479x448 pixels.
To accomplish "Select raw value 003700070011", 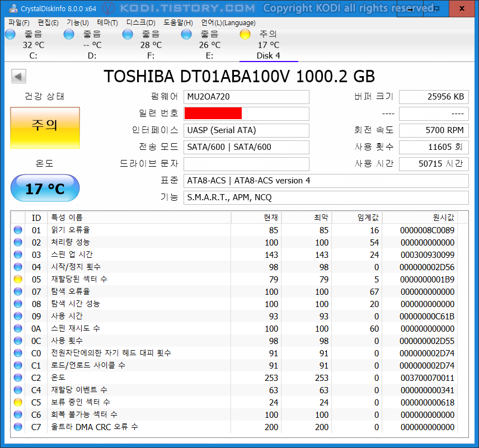I will [x=428, y=378].
